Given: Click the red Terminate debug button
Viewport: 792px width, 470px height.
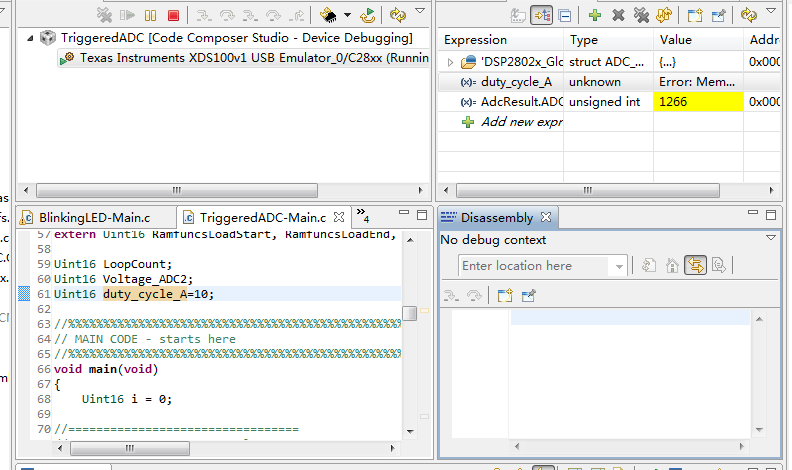Looking at the screenshot, I should pos(173,16).
